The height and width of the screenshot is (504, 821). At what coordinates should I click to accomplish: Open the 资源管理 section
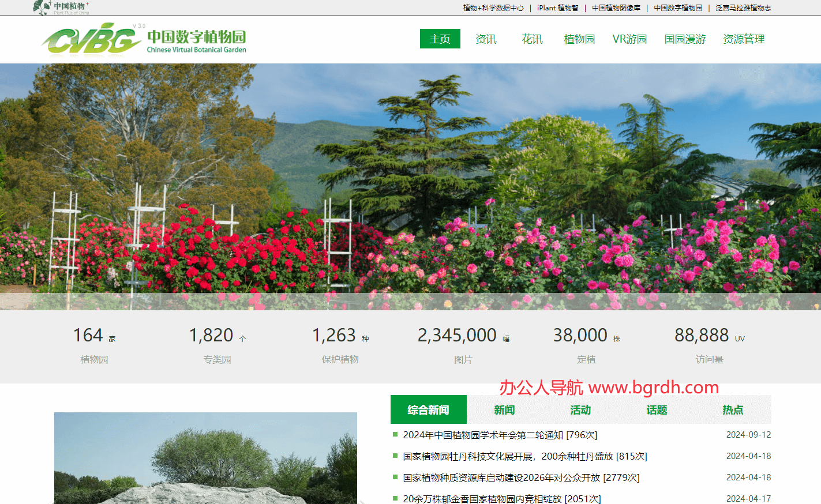743,39
